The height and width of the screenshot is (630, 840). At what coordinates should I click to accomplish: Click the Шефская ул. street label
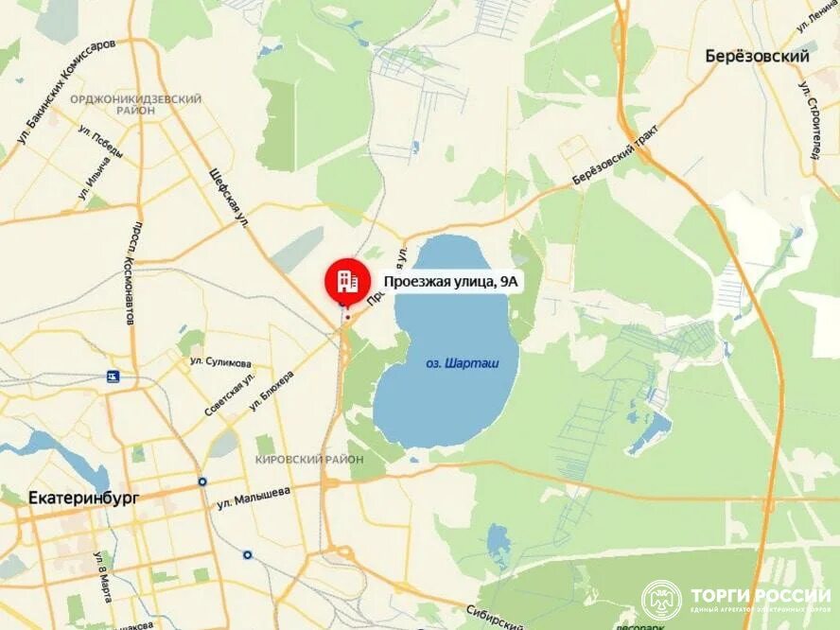pos(229,200)
